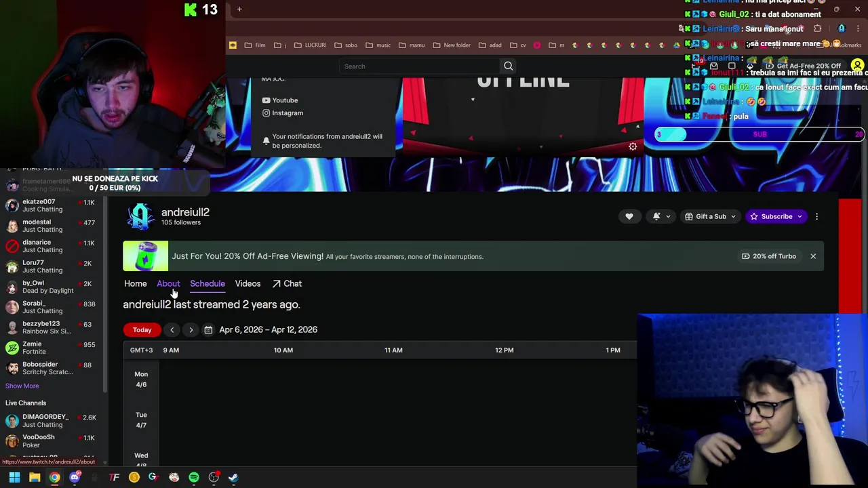Open Zemie Fortnite channel
The height and width of the screenshot is (488, 868).
point(51,348)
